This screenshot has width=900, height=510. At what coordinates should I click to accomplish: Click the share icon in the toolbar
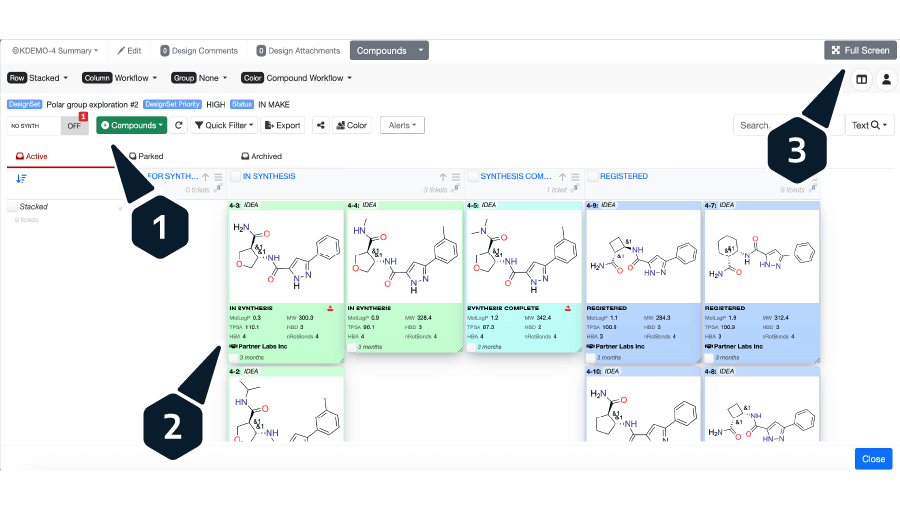coord(321,125)
